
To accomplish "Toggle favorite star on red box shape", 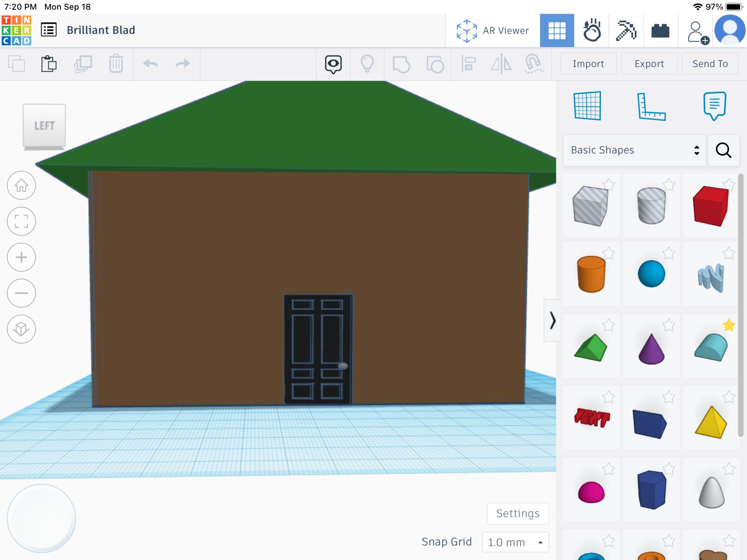I will pyautogui.click(x=728, y=184).
